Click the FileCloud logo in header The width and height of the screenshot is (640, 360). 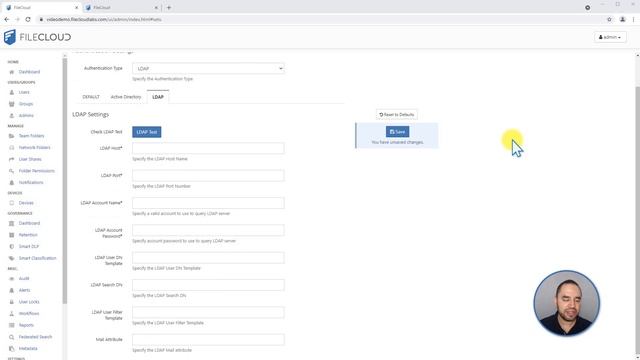click(37, 37)
